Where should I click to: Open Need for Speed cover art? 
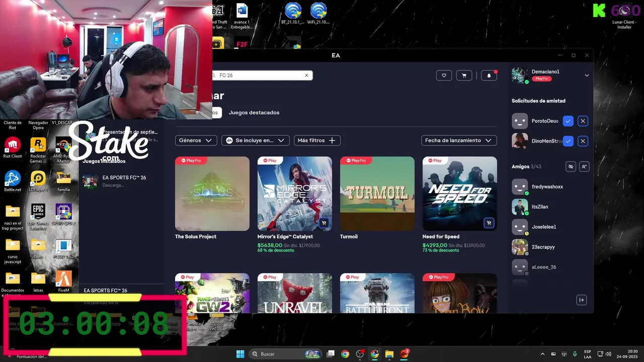point(460,194)
